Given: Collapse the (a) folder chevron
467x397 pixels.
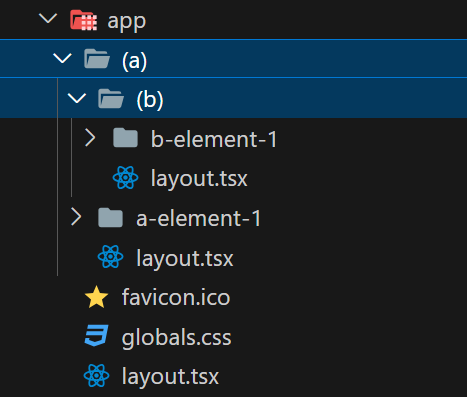Looking at the screenshot, I should pyautogui.click(x=62, y=58).
